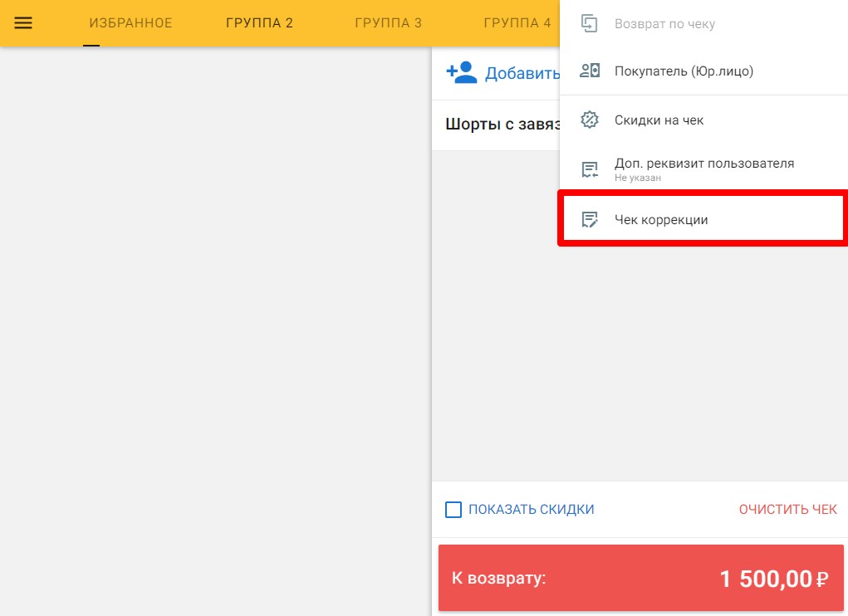The width and height of the screenshot is (848, 616).
Task: Enable the ПОКАЗАТЬ СКИДКИ checkbox
Action: [x=453, y=510]
